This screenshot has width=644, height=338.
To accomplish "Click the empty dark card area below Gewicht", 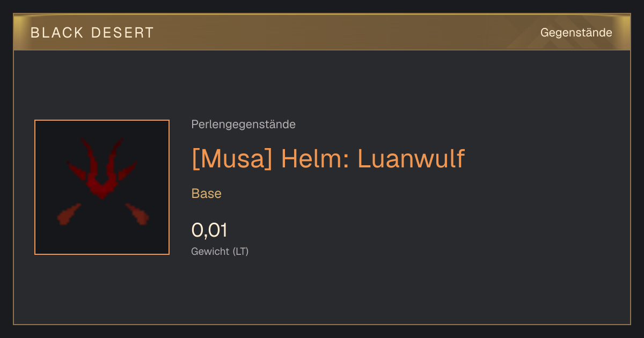I will pyautogui.click(x=322, y=292).
